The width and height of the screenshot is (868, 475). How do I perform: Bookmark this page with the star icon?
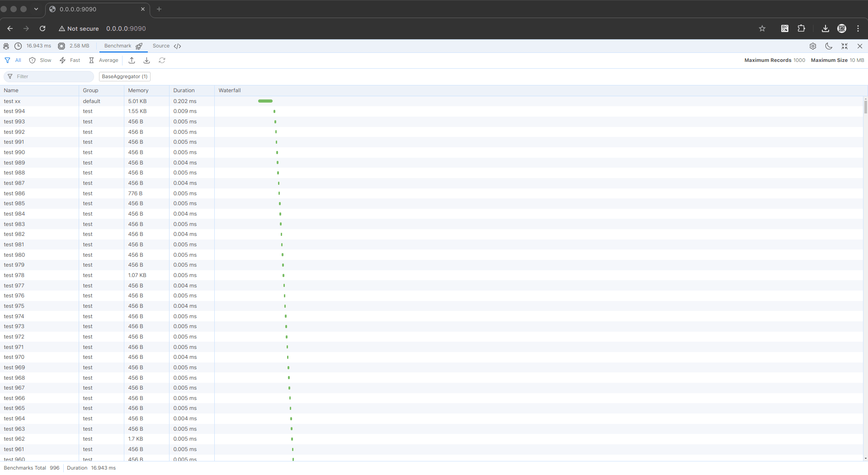coord(762,28)
